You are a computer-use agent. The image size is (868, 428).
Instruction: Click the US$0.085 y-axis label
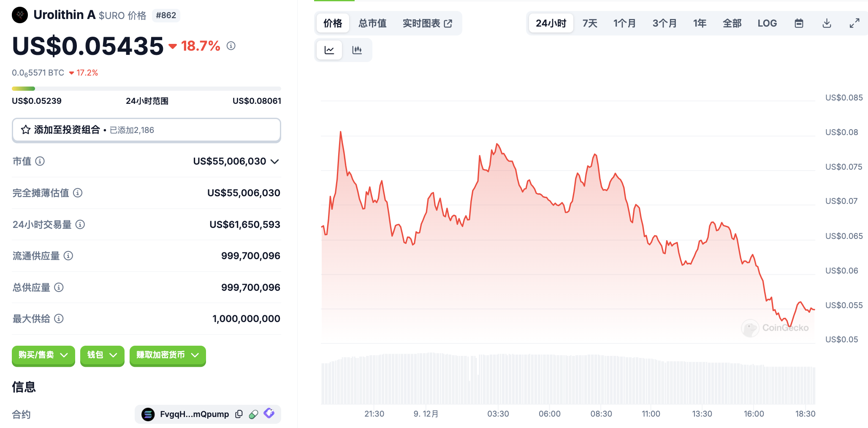tap(844, 98)
